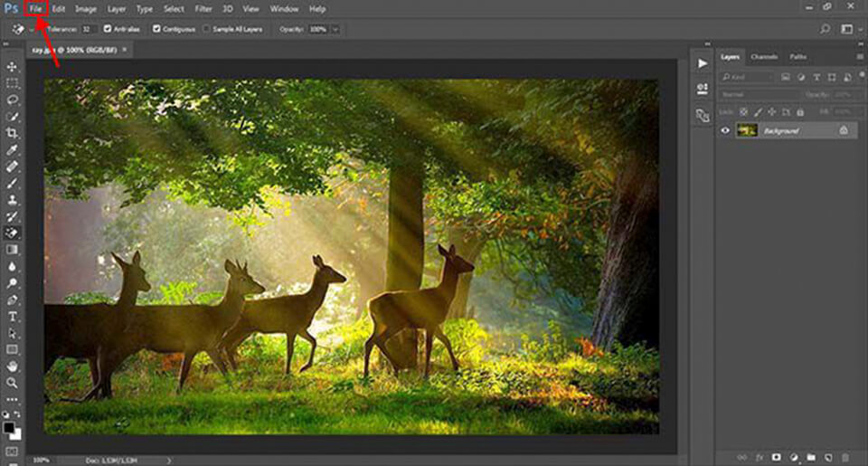Turn layer filtering on or off switch
This screenshot has width=868, height=466.
point(863,75)
